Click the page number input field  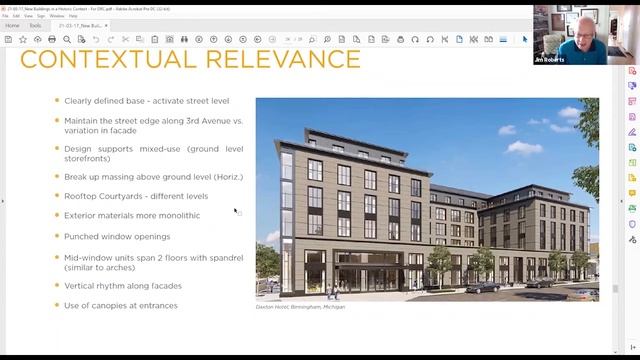(288, 39)
